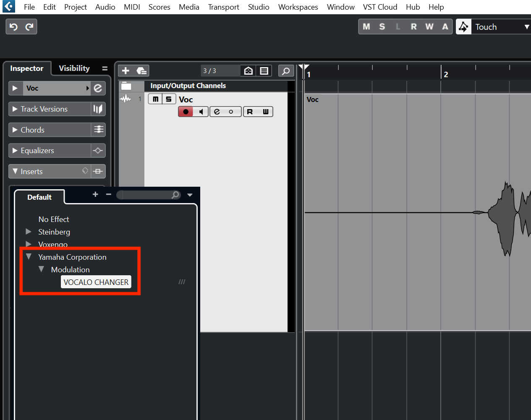Enable record arm on the Voc track
The width and height of the screenshot is (531, 420).
pyautogui.click(x=186, y=111)
